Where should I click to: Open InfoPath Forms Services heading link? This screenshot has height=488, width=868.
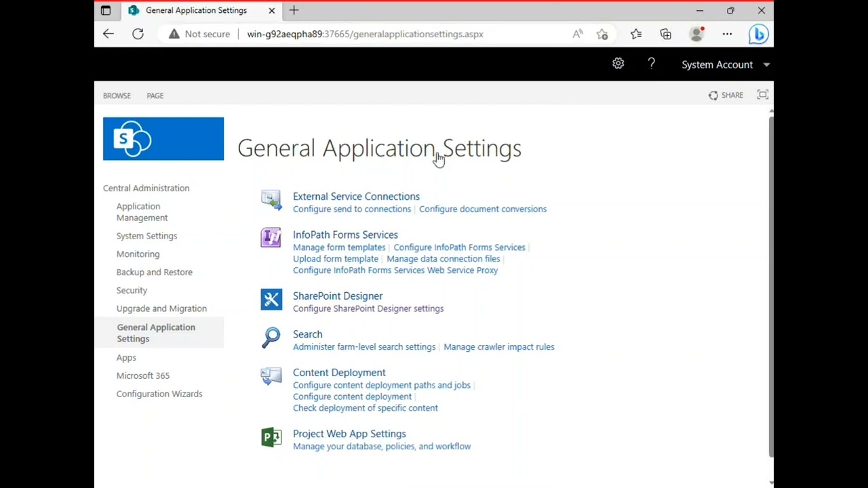tap(345, 235)
